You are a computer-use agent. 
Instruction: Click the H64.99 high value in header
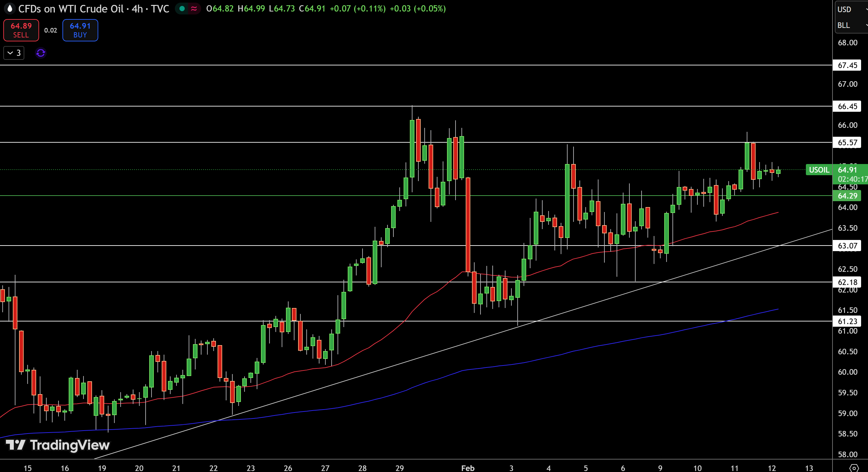pyautogui.click(x=251, y=9)
